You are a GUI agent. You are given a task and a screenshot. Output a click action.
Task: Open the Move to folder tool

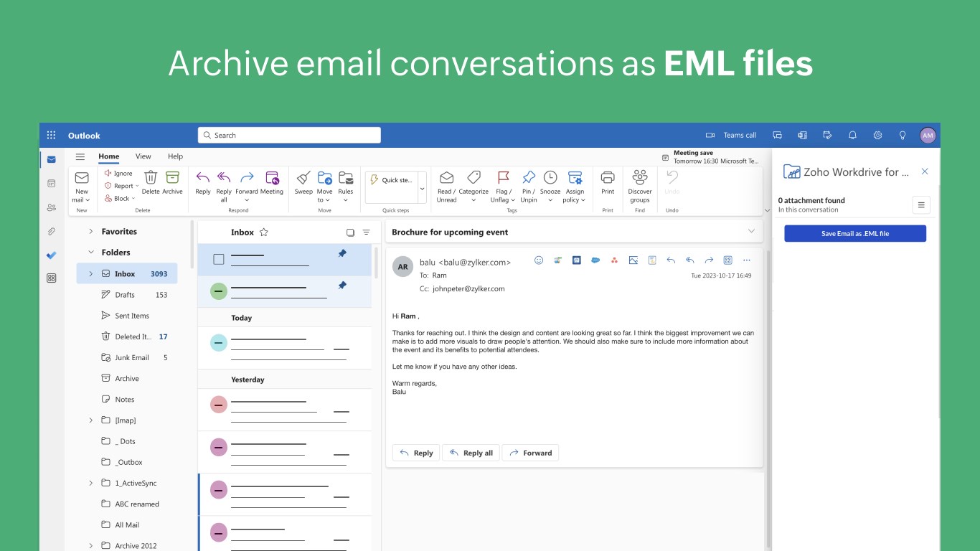tap(325, 187)
